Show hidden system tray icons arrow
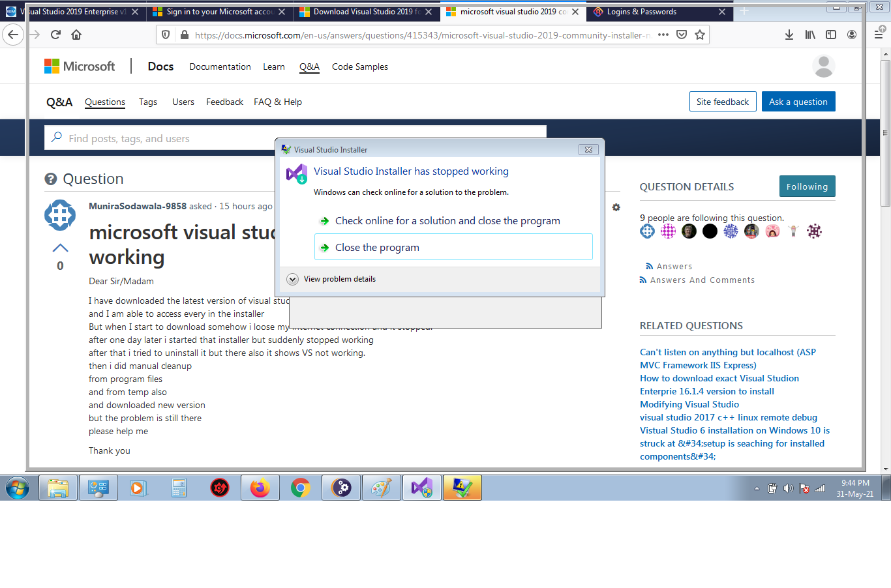This screenshot has height=588, width=891. 757,488
